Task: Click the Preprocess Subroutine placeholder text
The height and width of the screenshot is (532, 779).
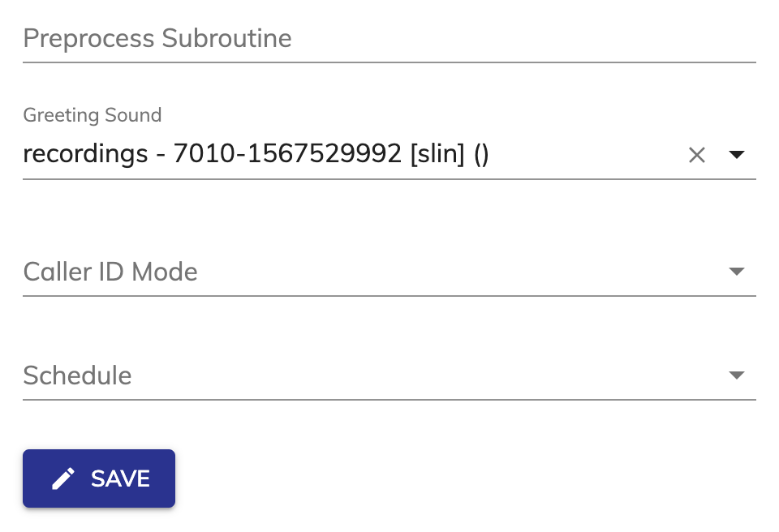Action: tap(157, 39)
